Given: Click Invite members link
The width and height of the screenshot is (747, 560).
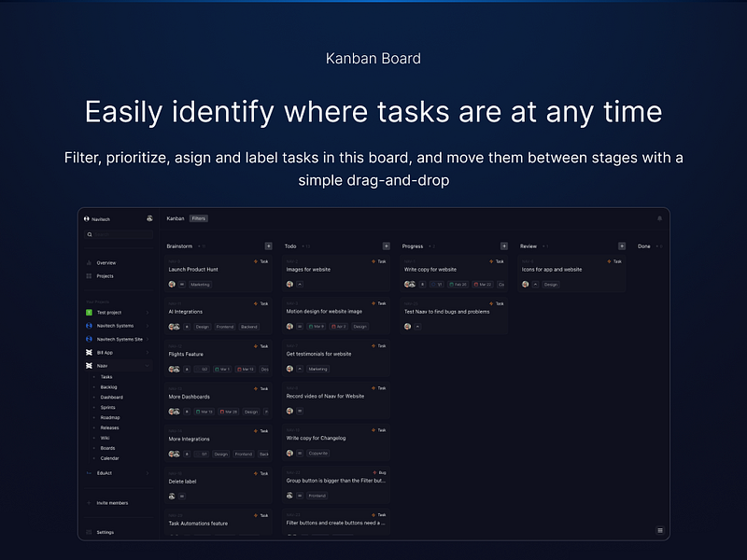Looking at the screenshot, I should pyautogui.click(x=112, y=503).
